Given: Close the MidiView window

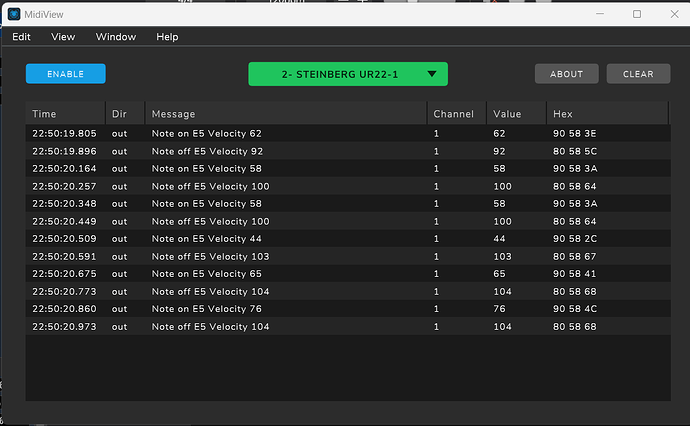Looking at the screenshot, I should pyautogui.click(x=673, y=14).
